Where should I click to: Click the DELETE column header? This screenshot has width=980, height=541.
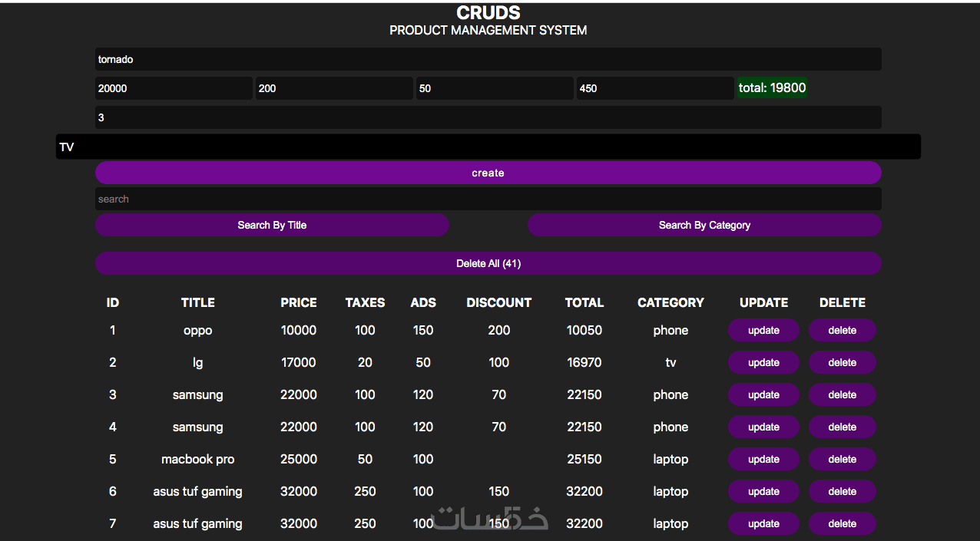tap(843, 302)
